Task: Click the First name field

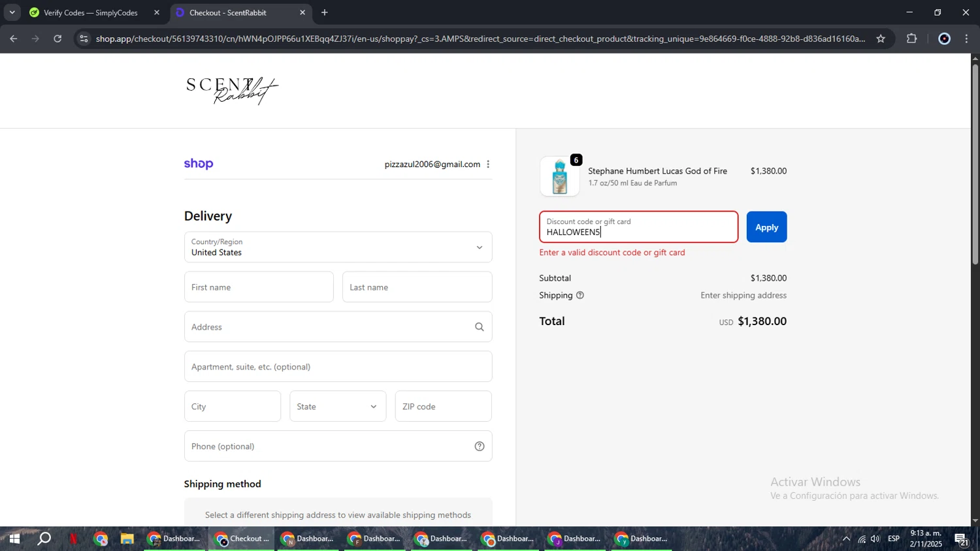Action: point(259,287)
